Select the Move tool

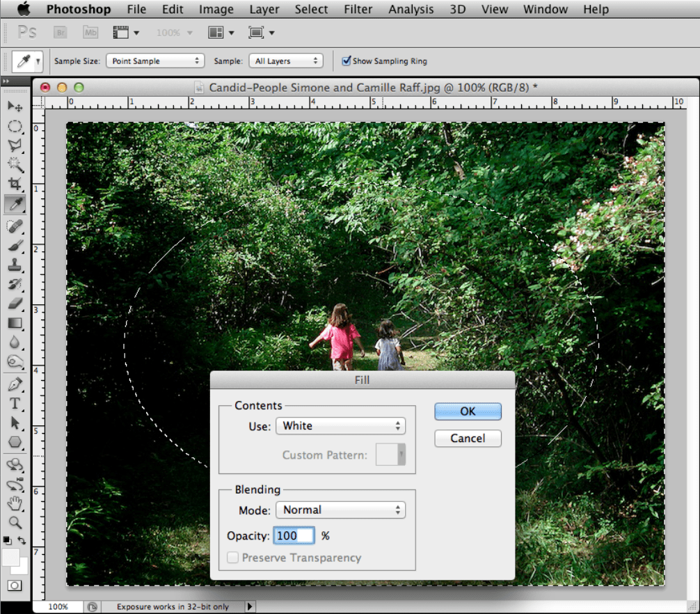point(15,107)
